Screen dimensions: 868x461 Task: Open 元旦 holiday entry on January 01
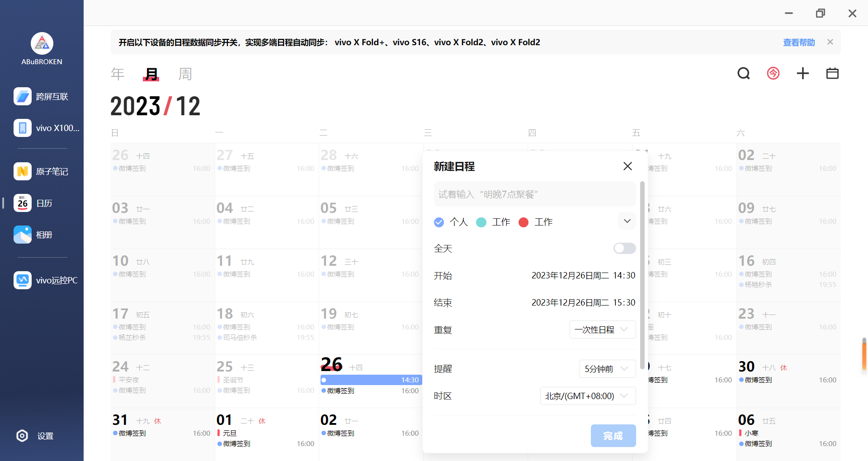click(x=230, y=433)
